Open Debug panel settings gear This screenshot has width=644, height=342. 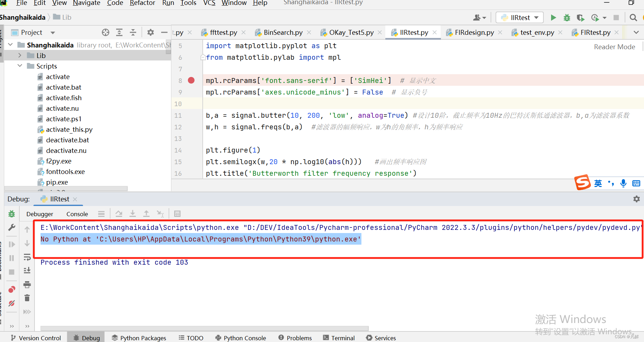pos(636,199)
